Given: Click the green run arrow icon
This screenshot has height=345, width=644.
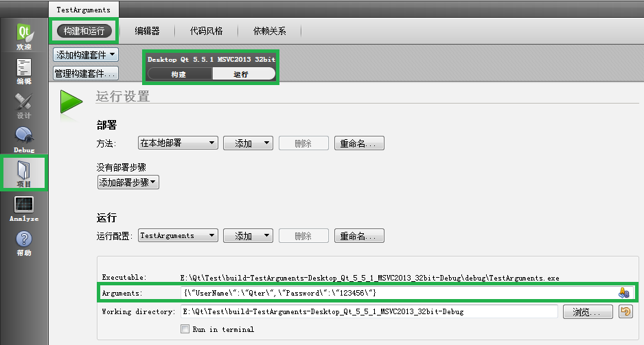Looking at the screenshot, I should point(71,102).
